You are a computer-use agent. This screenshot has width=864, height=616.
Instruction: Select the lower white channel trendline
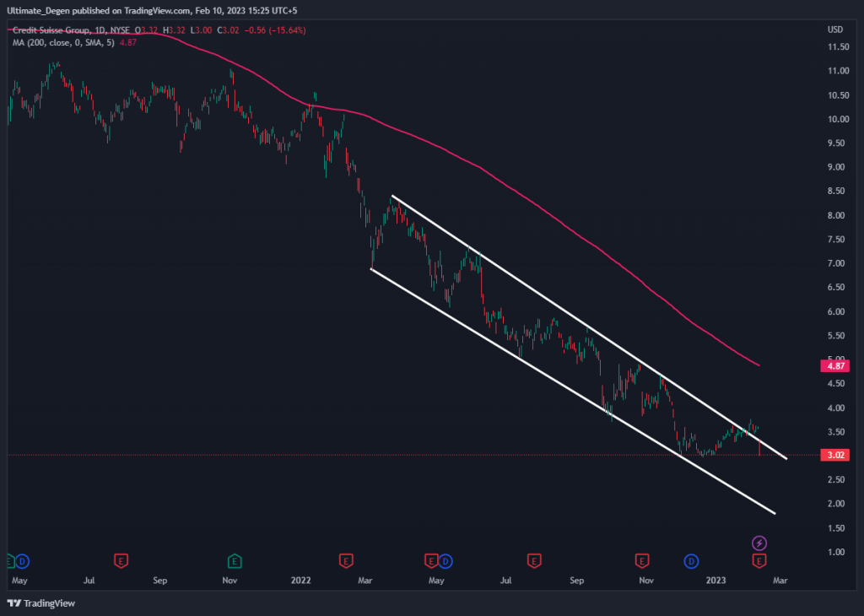click(573, 392)
